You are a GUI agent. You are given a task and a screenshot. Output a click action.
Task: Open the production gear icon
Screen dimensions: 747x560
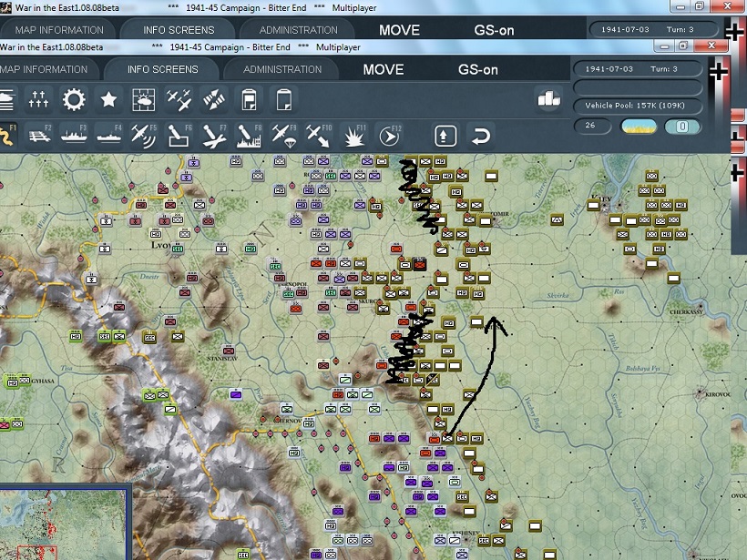[x=74, y=99]
